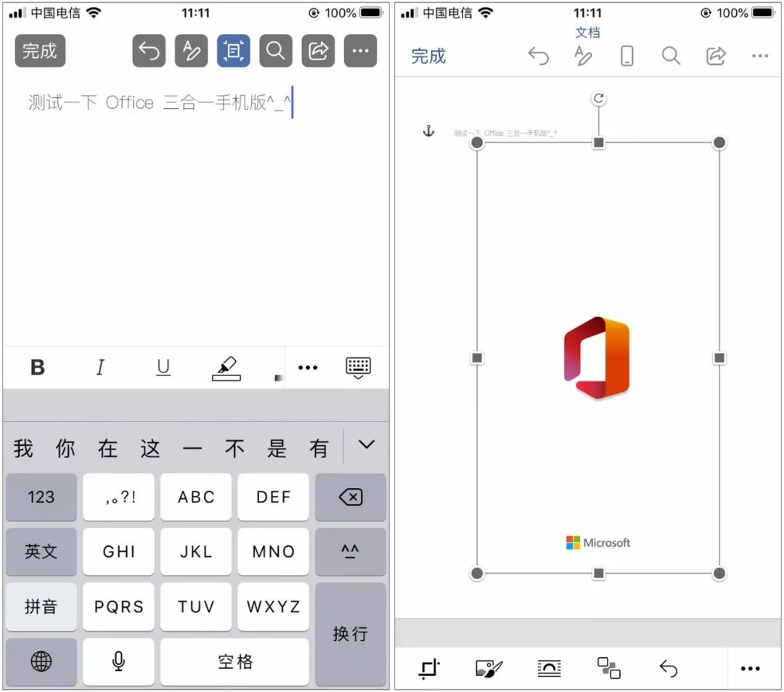Tap the PQRS key

pos(118,606)
